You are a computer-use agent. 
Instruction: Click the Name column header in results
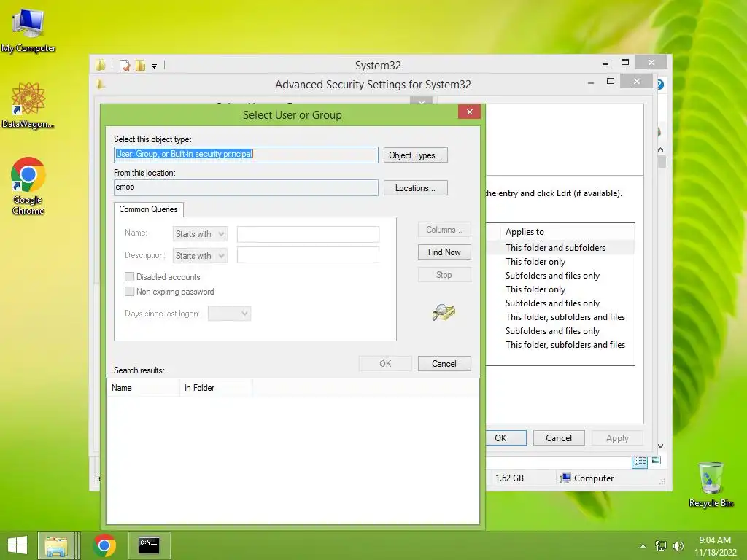[143, 388]
